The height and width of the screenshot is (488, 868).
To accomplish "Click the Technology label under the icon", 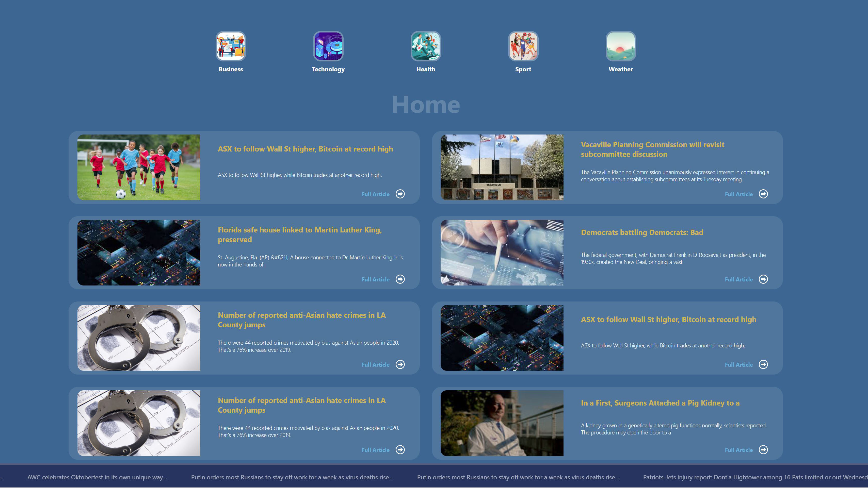I will pyautogui.click(x=328, y=69).
